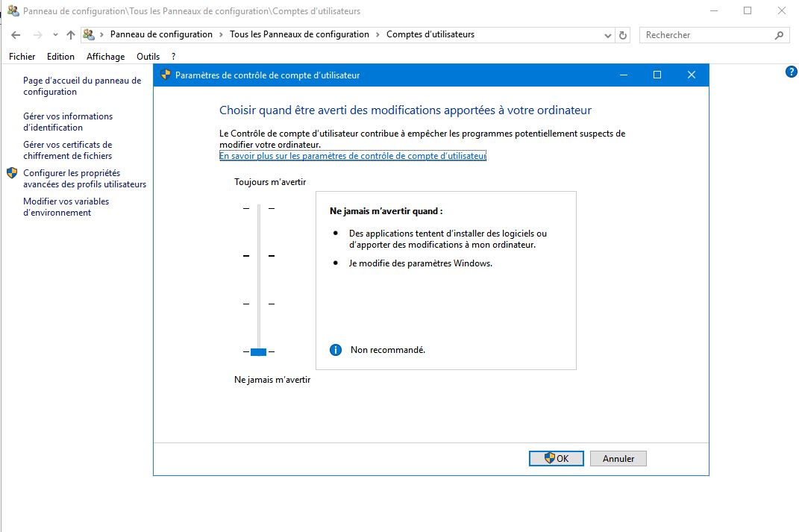Open the Outils menu
This screenshot has width=799, height=532.
[148, 57]
